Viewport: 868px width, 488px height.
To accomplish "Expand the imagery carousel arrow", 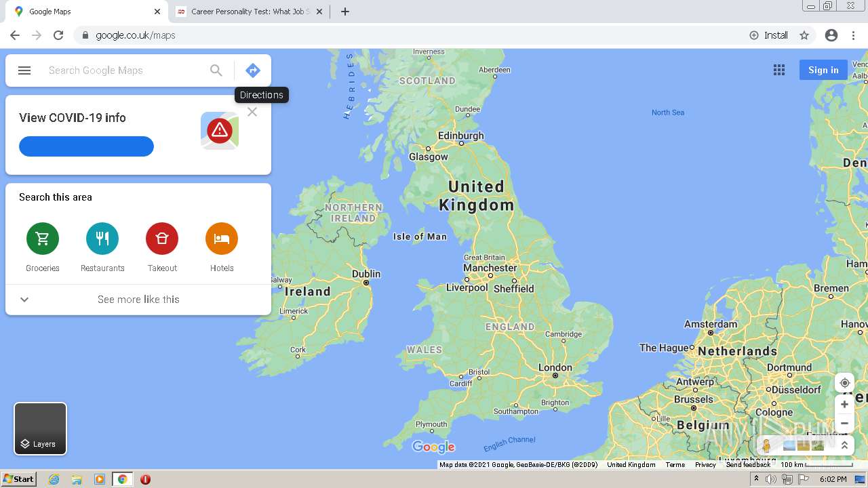I will [844, 445].
